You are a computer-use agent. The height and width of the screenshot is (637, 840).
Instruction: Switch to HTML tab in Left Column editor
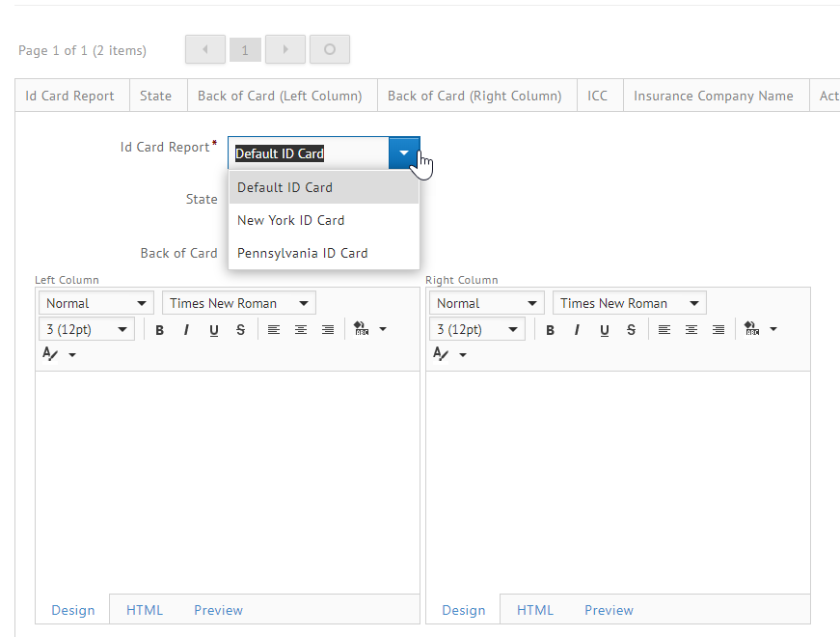pos(145,610)
